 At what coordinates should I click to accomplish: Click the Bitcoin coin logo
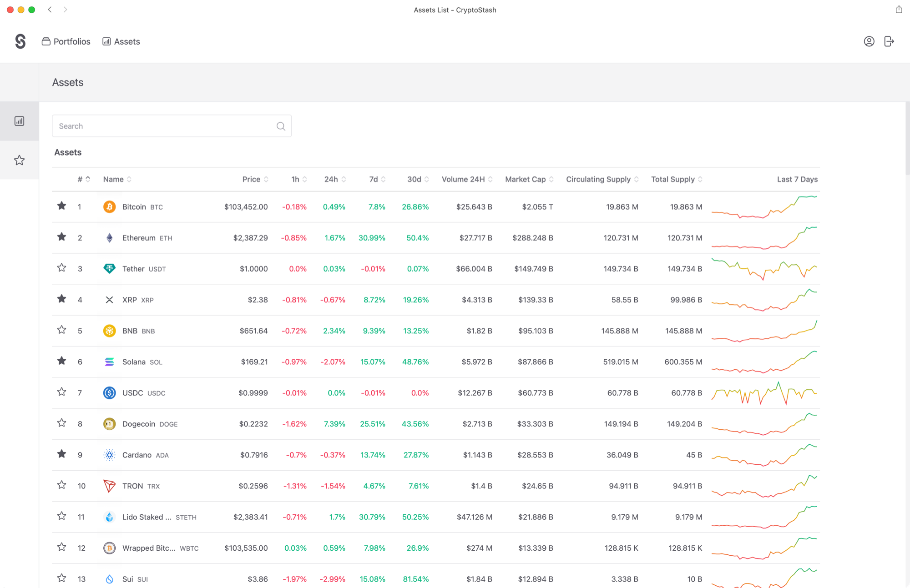coord(109,207)
